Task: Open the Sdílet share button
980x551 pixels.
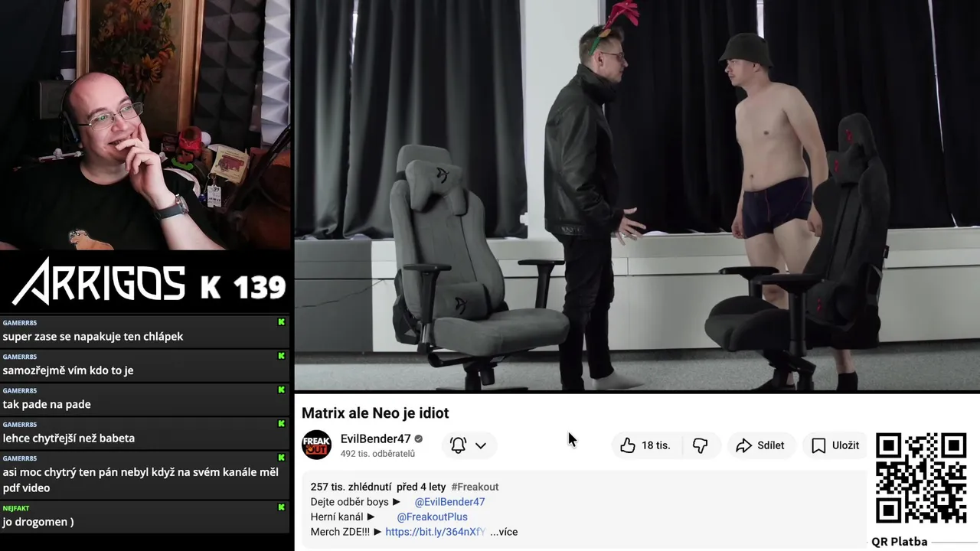Action: (x=760, y=445)
